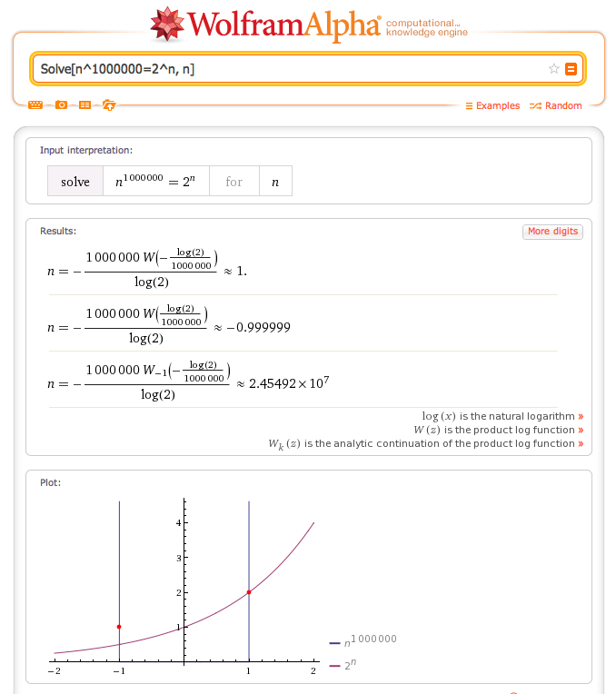
Task: Click the file upload icon
Action: tap(109, 104)
